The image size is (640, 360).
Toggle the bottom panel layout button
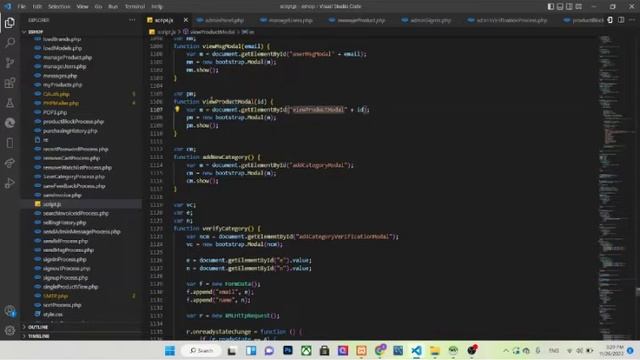tap(560, 7)
